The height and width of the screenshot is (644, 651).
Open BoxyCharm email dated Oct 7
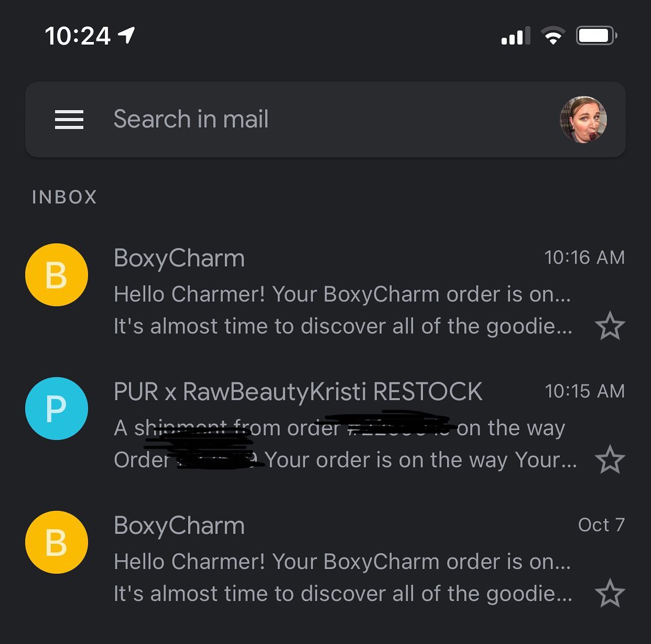click(325, 559)
